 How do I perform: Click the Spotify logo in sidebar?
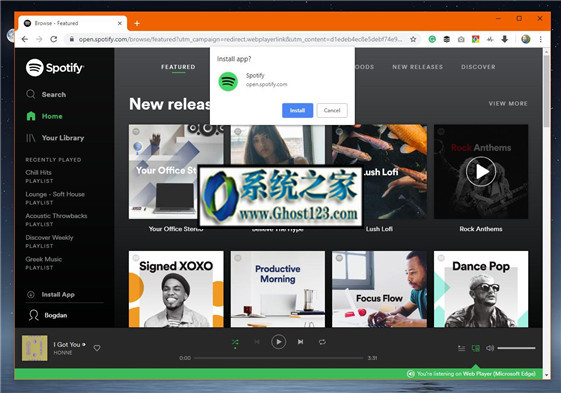[55, 67]
